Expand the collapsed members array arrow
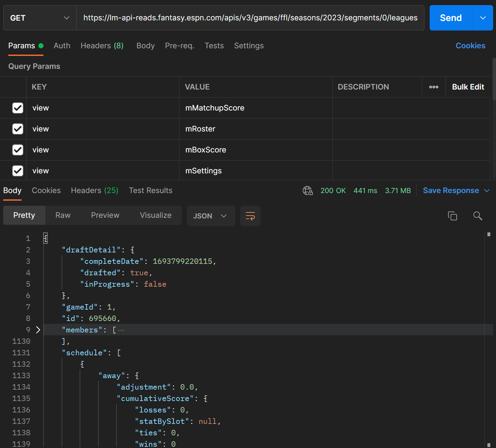496x448 pixels. (38, 330)
